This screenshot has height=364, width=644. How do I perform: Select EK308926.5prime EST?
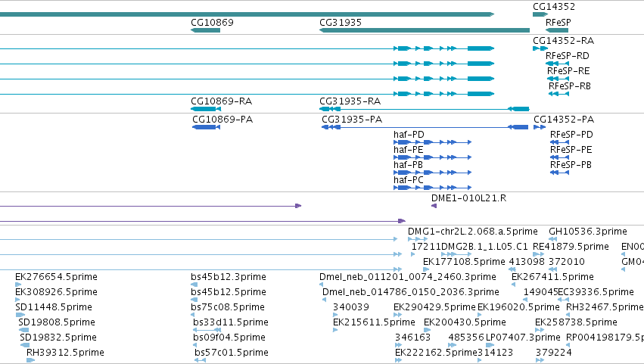point(56,292)
